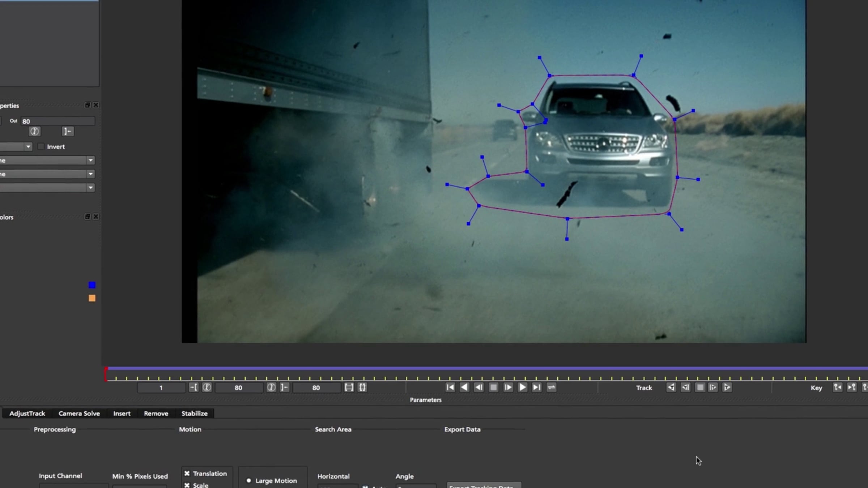Track forwards with the Track controls
This screenshot has height=488, width=868.
(727, 388)
